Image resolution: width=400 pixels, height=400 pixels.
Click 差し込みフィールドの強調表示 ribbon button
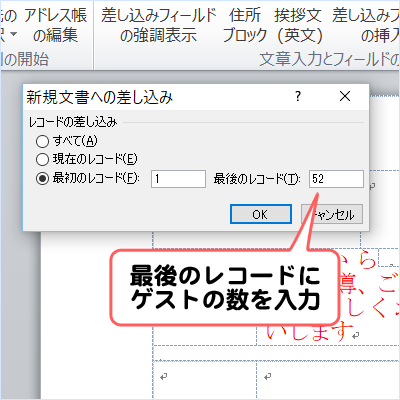[159, 25]
